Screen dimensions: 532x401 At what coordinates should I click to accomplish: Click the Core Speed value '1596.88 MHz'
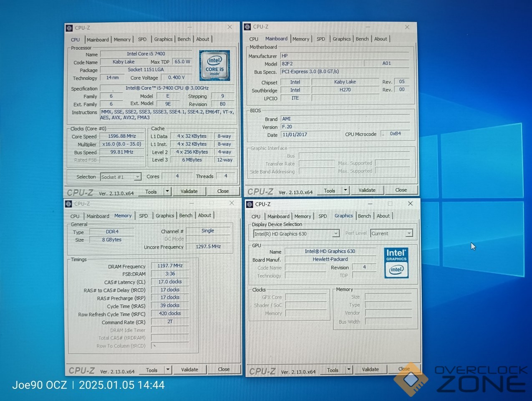(122, 137)
